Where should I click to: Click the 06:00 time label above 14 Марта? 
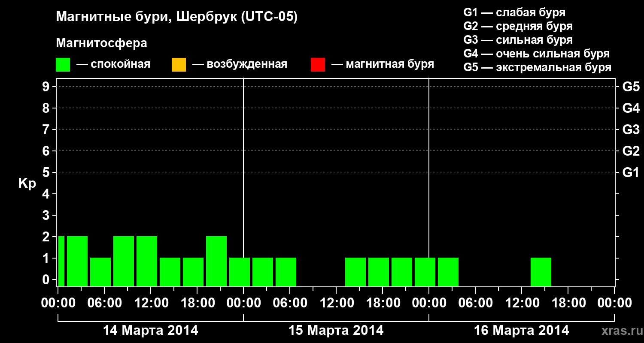pos(104,303)
